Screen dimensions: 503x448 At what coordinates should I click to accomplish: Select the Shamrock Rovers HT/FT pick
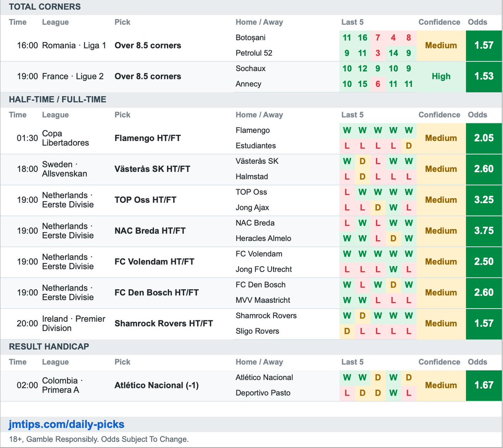[164, 323]
